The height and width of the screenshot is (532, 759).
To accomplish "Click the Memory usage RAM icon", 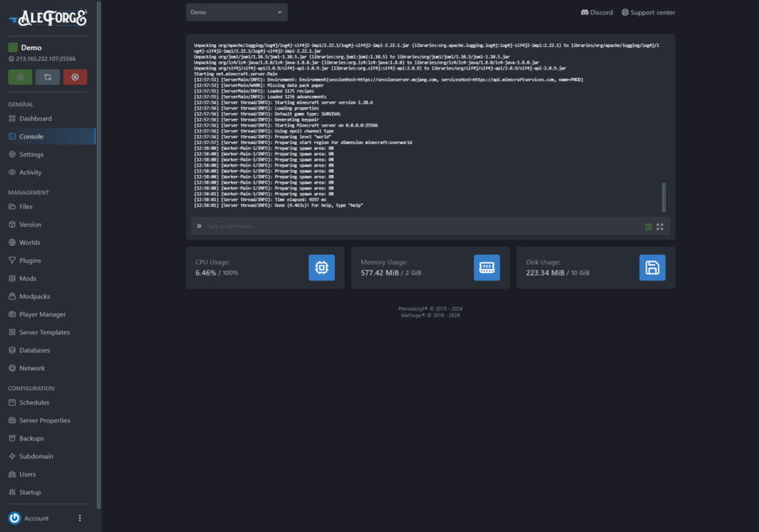I will 487,268.
